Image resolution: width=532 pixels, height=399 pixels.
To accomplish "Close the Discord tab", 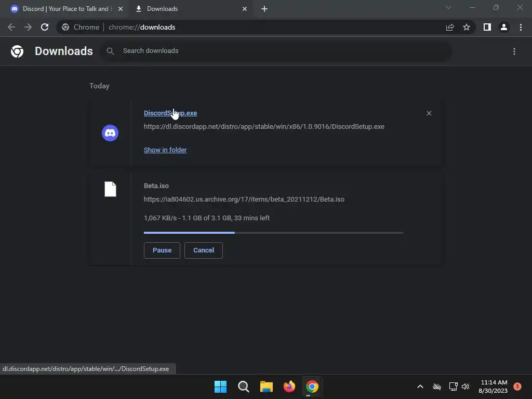I will coord(121,9).
